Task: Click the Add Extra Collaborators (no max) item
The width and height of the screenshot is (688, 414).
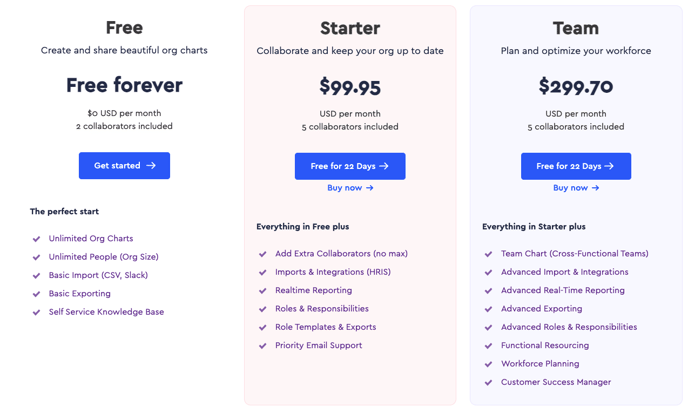Action: tap(341, 253)
